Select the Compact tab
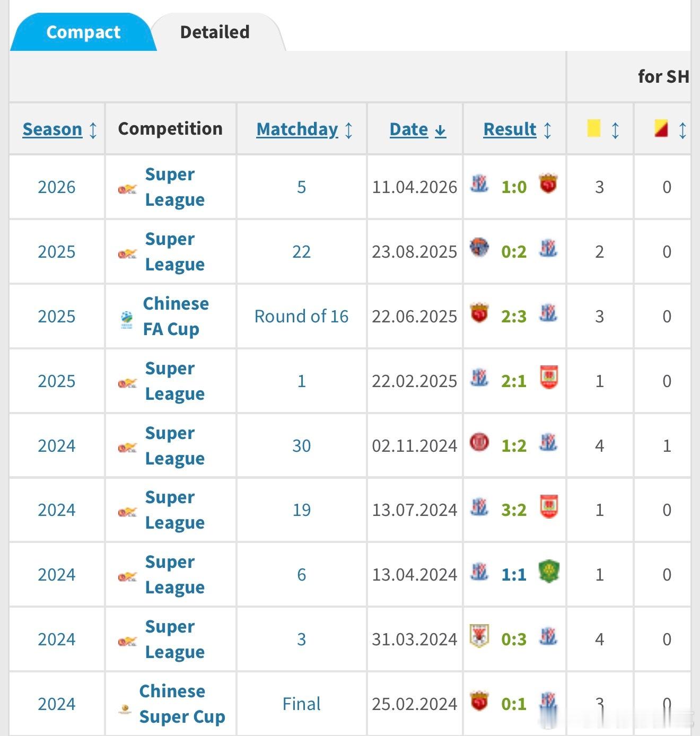The height and width of the screenshot is (736, 700). point(83,32)
